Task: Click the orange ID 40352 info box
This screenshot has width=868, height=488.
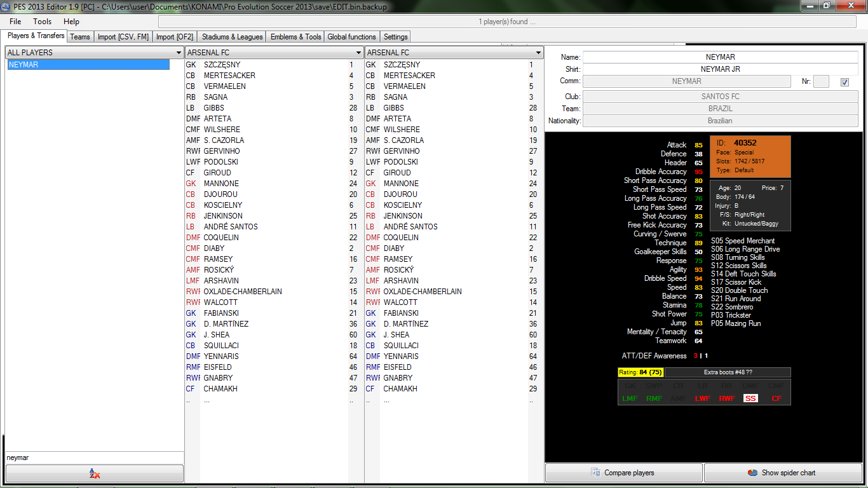Action: (x=750, y=156)
